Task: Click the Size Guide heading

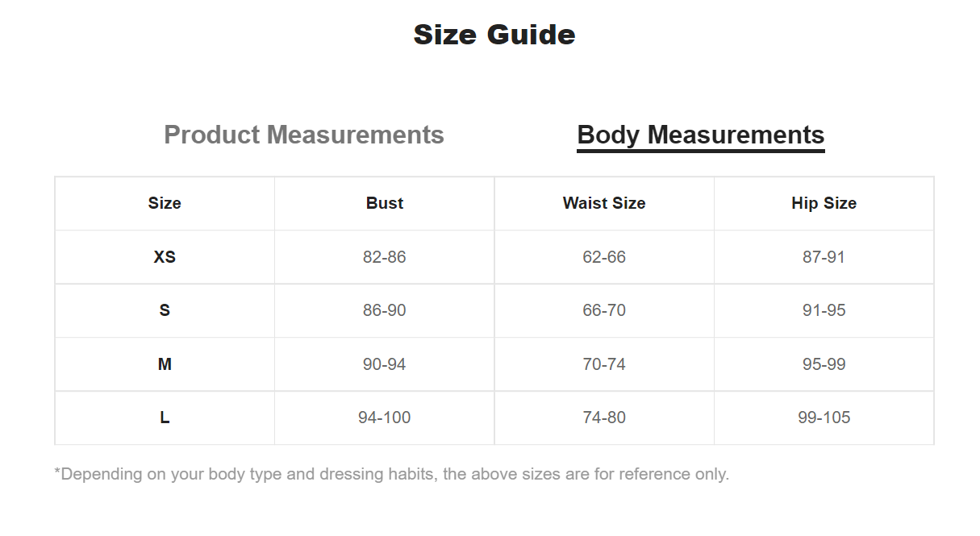Action: coord(494,35)
